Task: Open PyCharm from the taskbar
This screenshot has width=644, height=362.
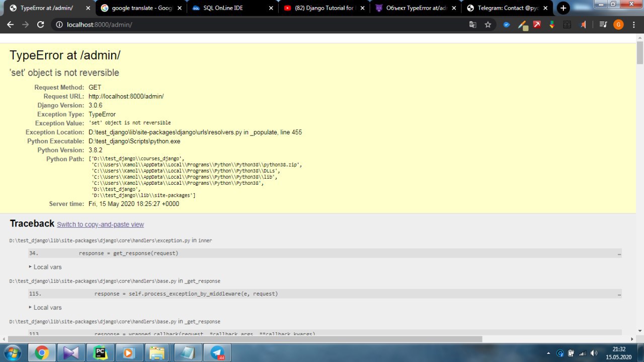Action: (100, 353)
